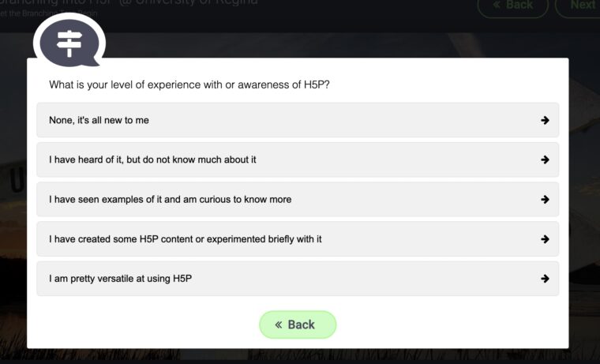This screenshot has width=600, height=364.
Task: Click arrow icon on "seen examples" answer row
Action: tap(545, 199)
